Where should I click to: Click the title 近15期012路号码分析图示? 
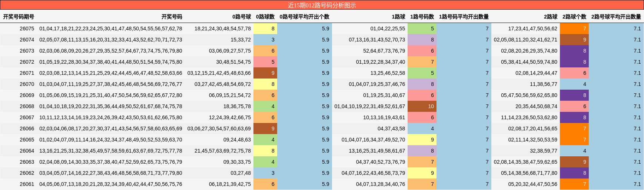point(322,5)
